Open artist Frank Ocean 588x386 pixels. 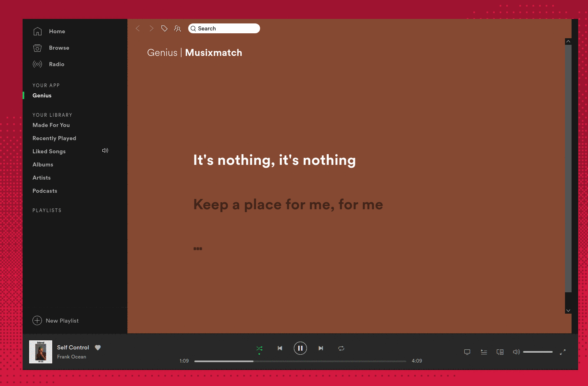(71, 357)
